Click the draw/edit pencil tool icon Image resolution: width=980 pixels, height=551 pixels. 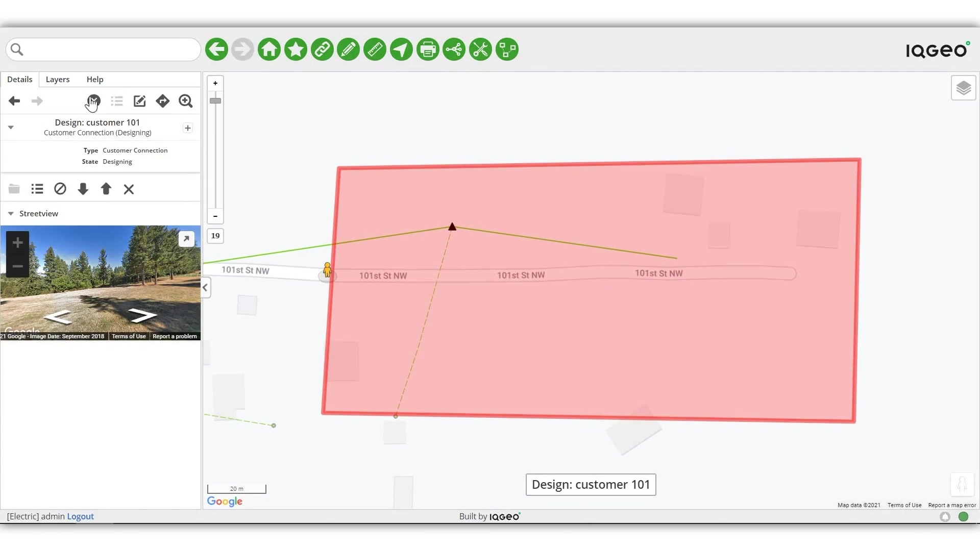pos(349,49)
